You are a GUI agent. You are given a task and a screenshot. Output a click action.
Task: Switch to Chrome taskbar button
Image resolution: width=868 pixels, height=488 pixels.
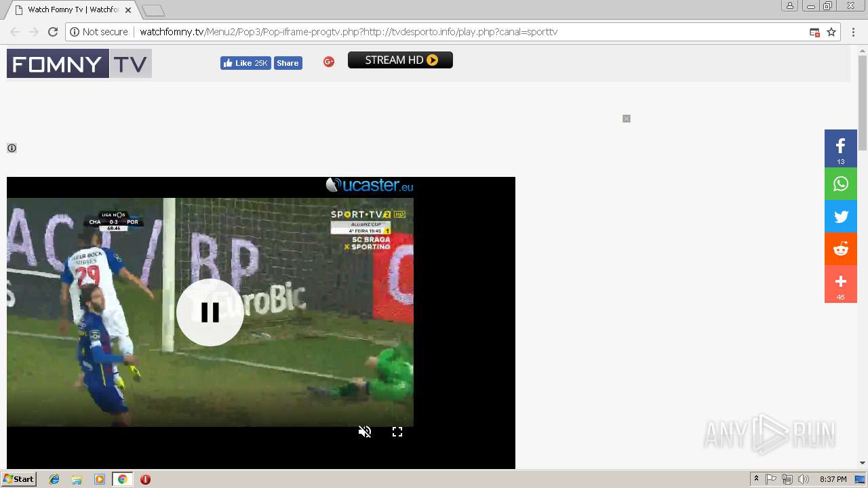coord(122,479)
